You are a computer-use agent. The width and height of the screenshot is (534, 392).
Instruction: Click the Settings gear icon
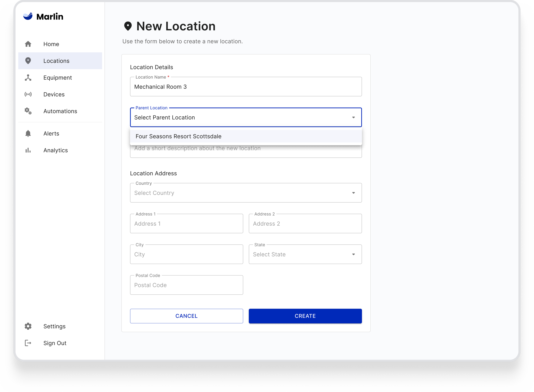click(x=28, y=326)
